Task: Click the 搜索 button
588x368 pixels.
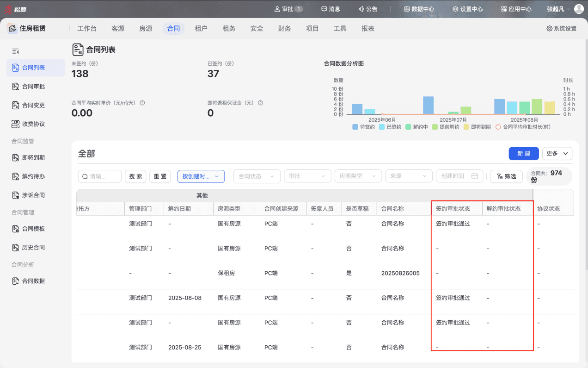Action: pyautogui.click(x=135, y=176)
